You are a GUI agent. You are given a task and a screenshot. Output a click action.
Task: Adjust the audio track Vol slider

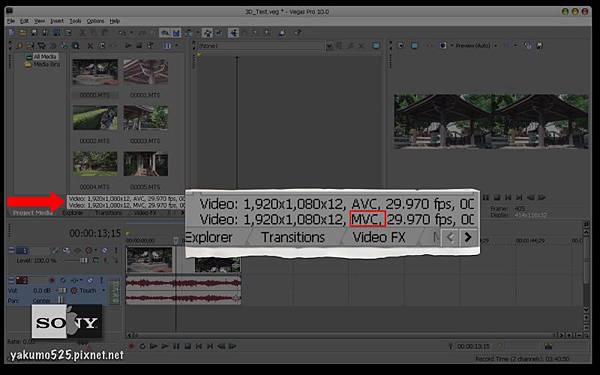click(62, 290)
